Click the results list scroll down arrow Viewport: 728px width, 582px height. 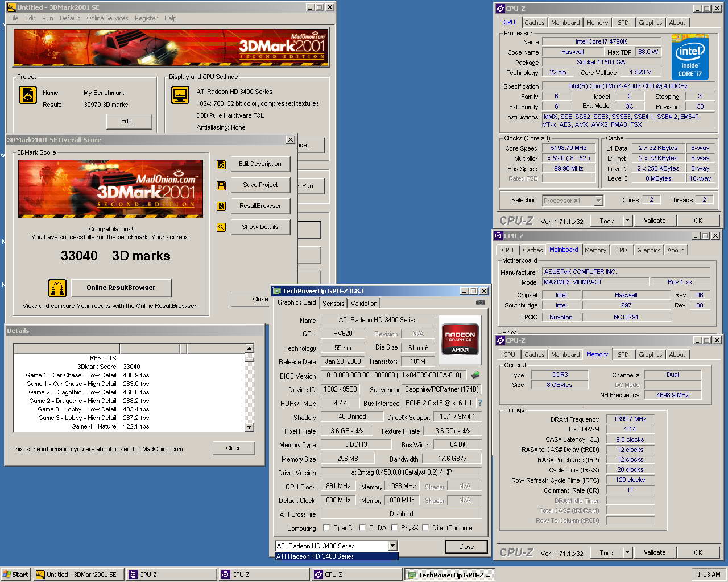click(249, 427)
